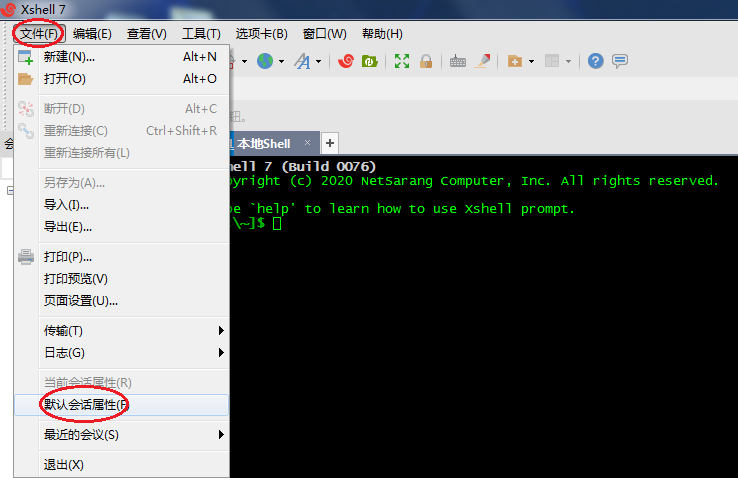Click the globe browser toolbar icon
Screen dimensions: 738x478
(x=265, y=61)
